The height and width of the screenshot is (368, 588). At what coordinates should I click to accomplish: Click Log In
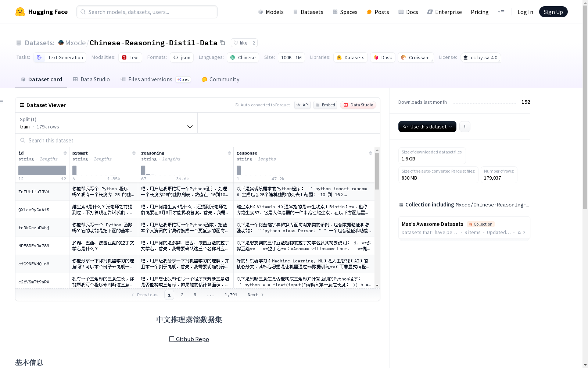(525, 12)
